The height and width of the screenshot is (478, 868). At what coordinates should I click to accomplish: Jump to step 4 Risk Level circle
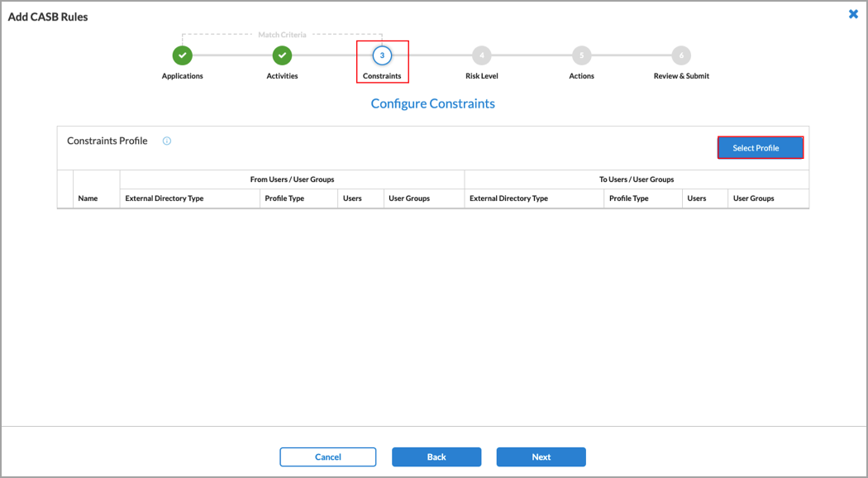pyautogui.click(x=481, y=55)
